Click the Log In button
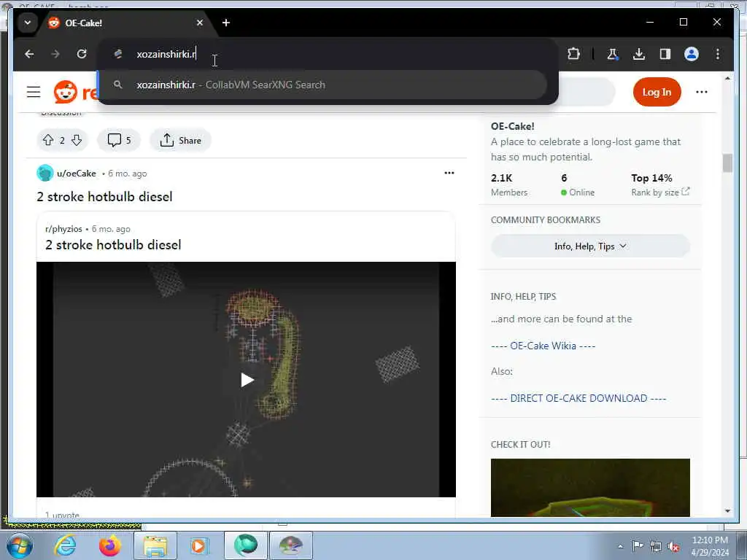This screenshot has width=747, height=560. [x=657, y=92]
